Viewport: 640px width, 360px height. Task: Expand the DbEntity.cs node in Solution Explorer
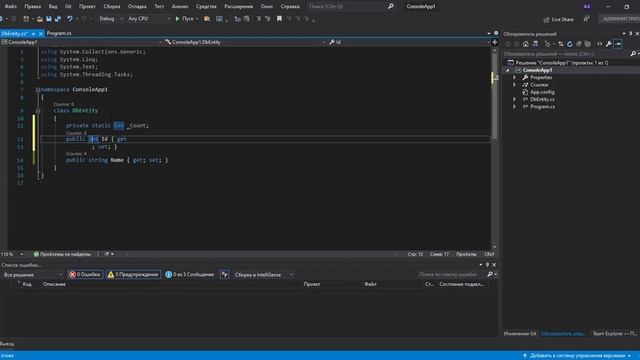[x=514, y=99]
